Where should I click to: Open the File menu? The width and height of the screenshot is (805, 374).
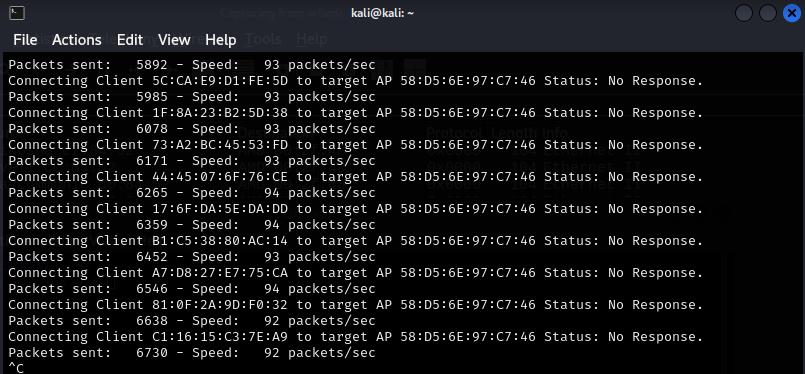click(25, 40)
